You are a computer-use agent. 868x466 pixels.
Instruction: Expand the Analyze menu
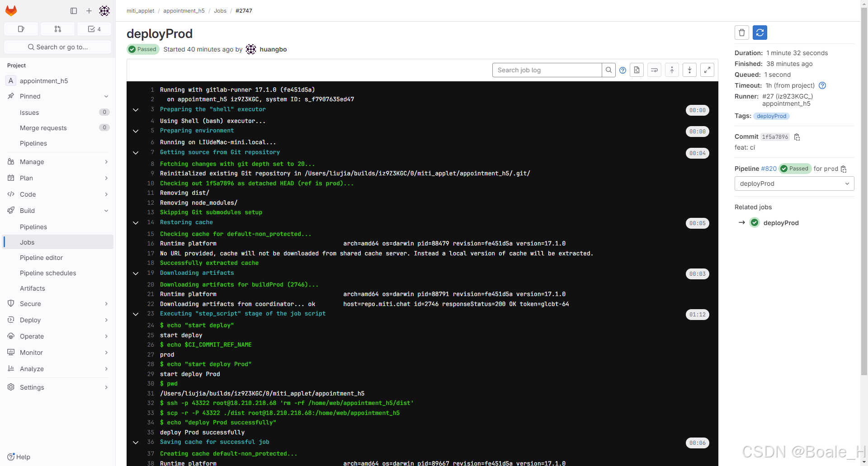pos(58,369)
